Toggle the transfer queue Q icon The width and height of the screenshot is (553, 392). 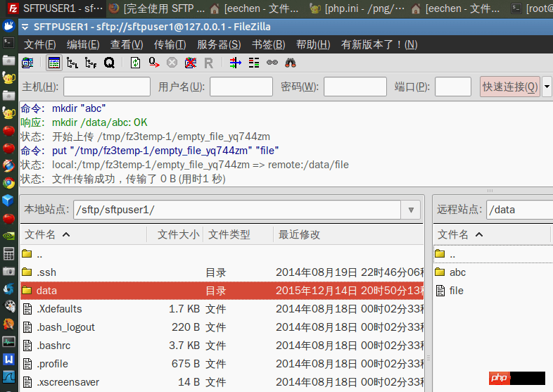point(109,63)
